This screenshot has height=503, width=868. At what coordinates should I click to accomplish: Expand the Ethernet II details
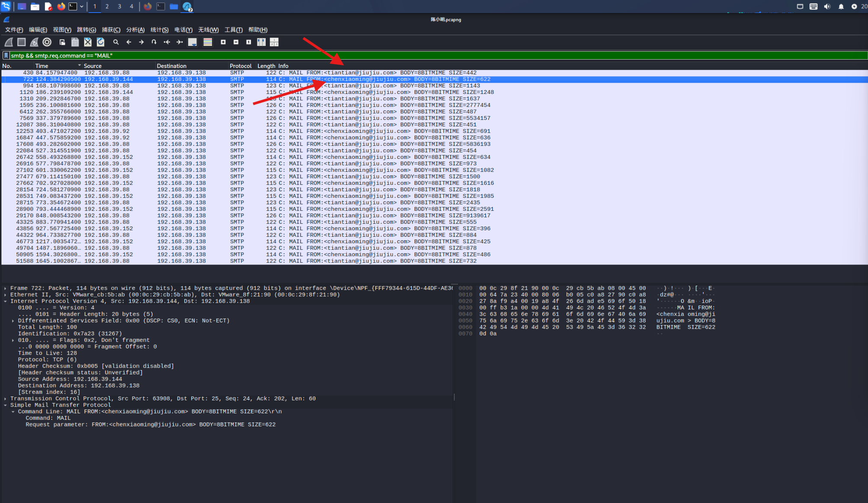pyautogui.click(x=5, y=295)
